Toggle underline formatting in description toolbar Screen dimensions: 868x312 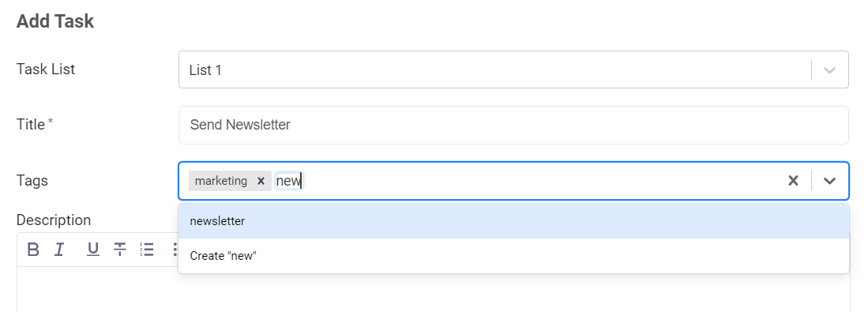tap(93, 250)
